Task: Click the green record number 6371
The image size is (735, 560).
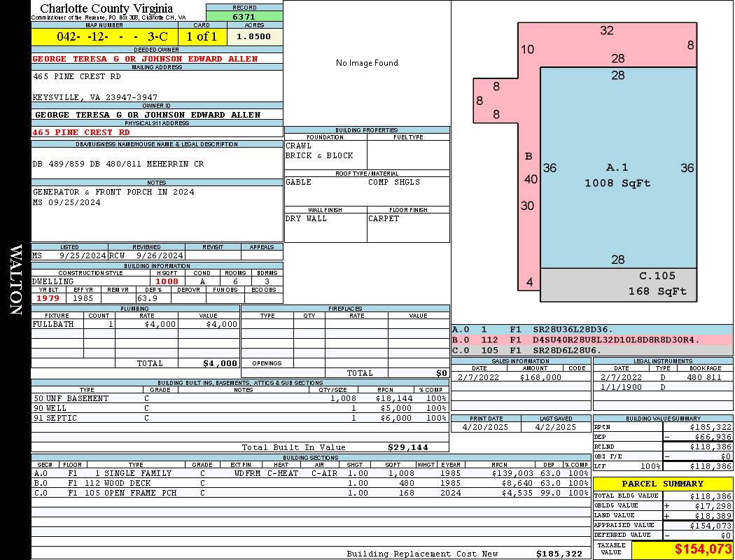Action: pos(244,16)
